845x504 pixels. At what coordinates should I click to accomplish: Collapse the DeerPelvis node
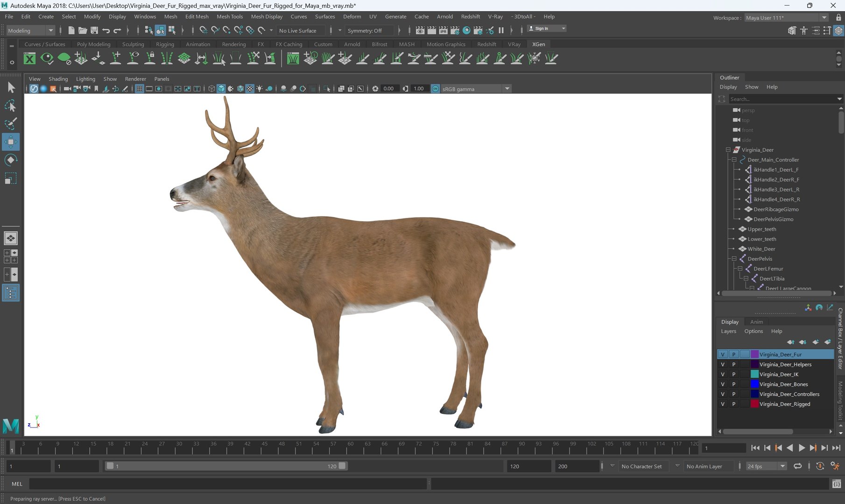[734, 259]
